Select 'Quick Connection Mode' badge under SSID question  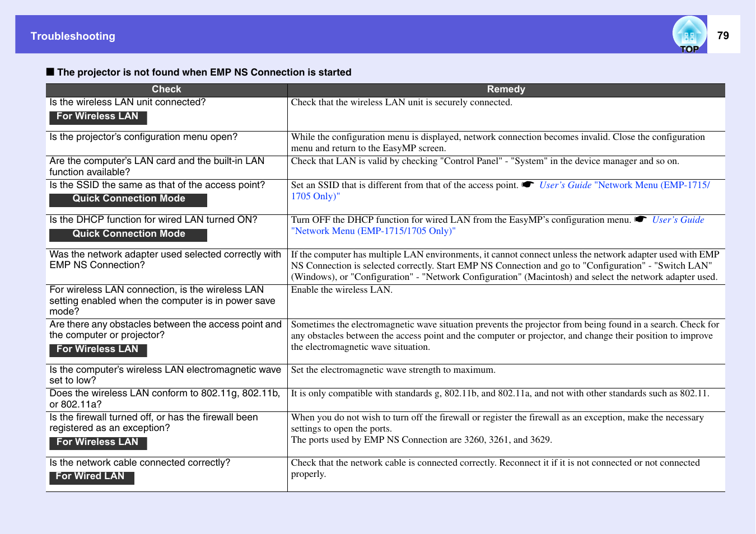pos(128,199)
